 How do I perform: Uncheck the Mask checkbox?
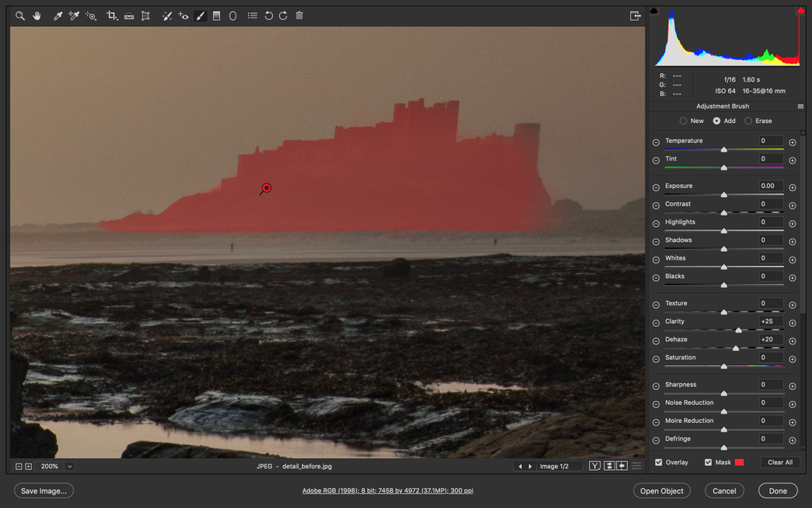click(710, 462)
